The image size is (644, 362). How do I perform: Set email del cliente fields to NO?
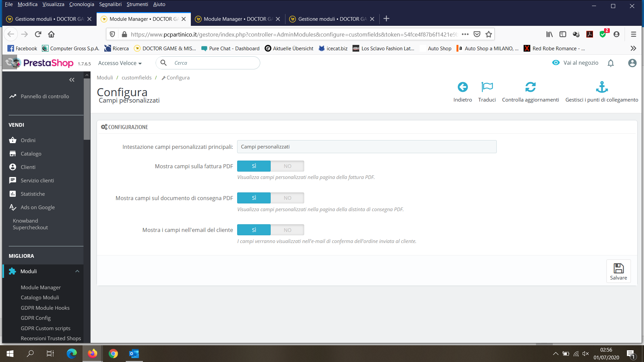point(287,230)
